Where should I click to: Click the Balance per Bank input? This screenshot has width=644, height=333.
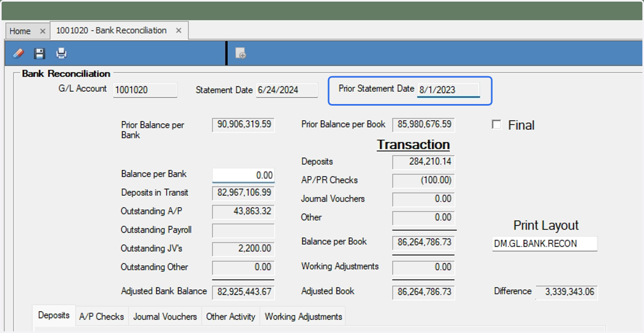click(x=243, y=175)
